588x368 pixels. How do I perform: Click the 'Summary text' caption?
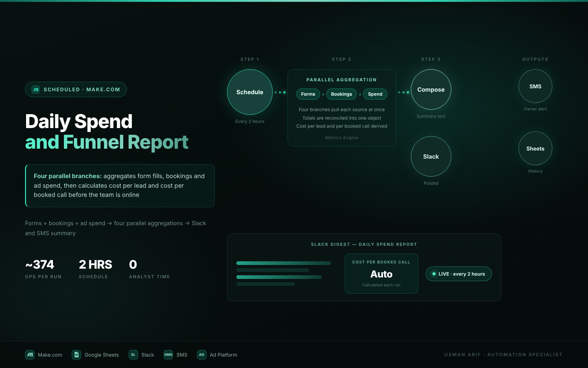coord(431,116)
